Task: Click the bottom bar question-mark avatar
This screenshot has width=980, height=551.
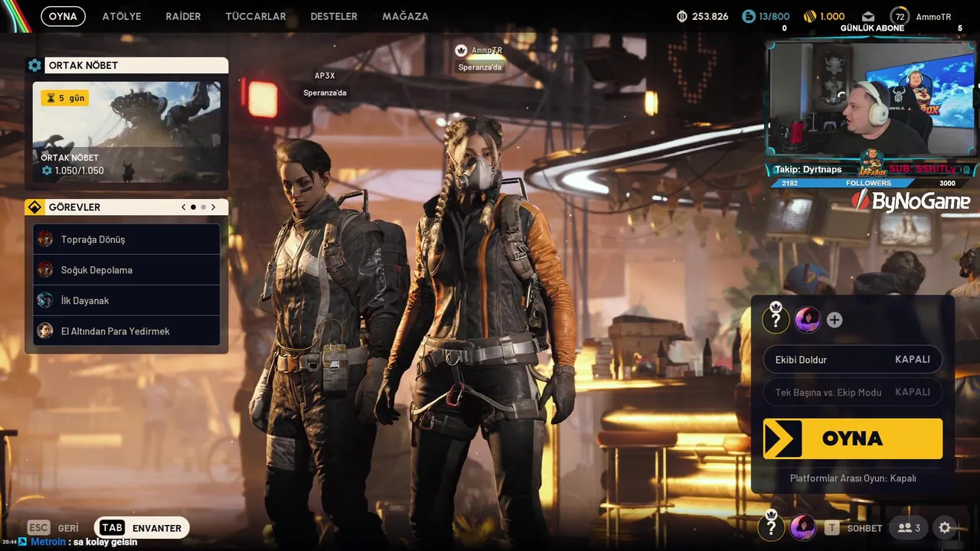Action: coord(771,526)
